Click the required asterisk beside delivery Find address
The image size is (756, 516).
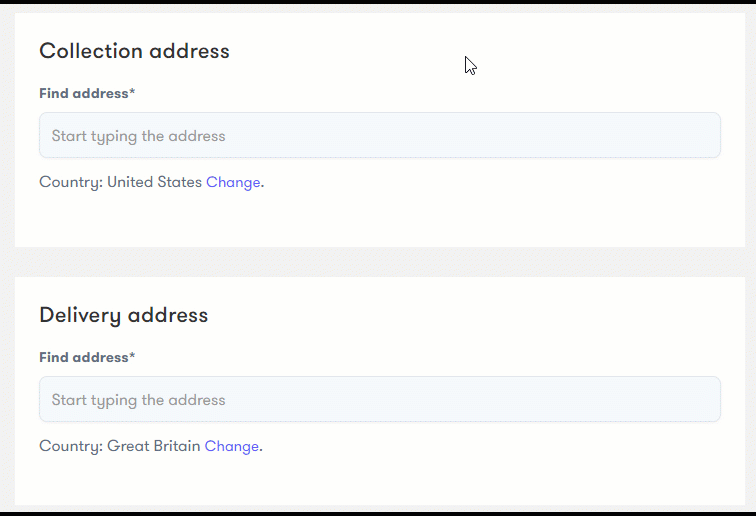tap(132, 354)
